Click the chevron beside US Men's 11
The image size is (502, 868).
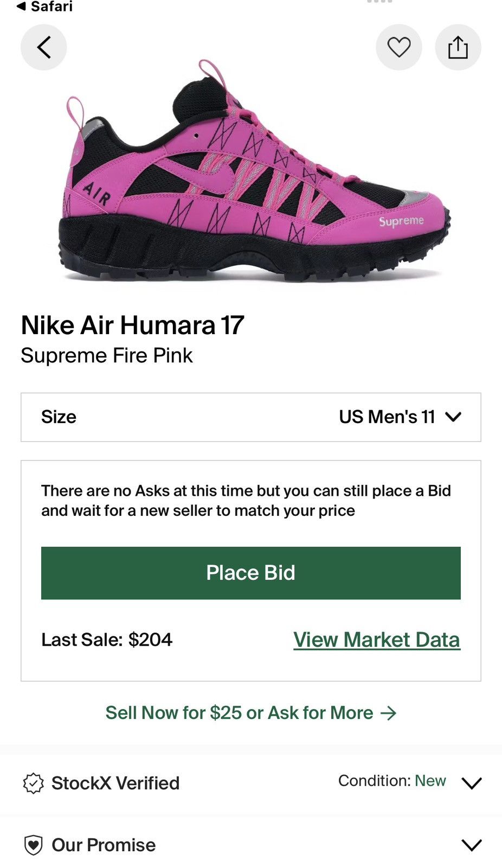(453, 417)
